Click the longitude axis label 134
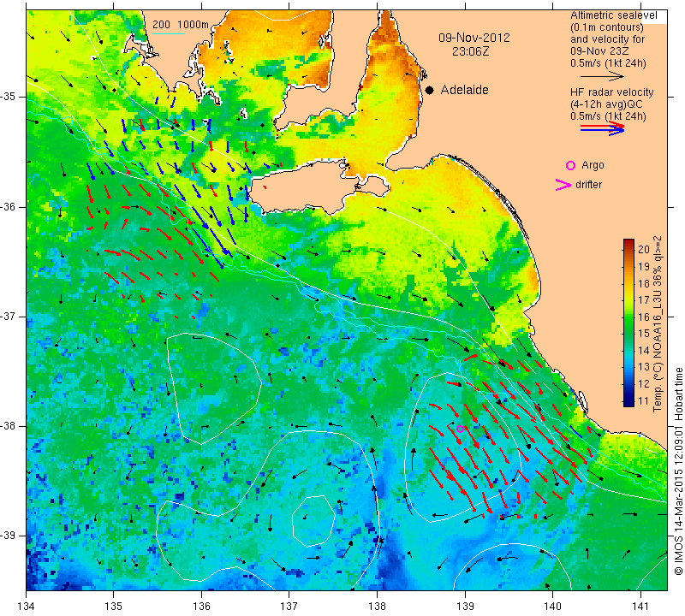Viewport: 685px width, 616px height. pos(27,606)
